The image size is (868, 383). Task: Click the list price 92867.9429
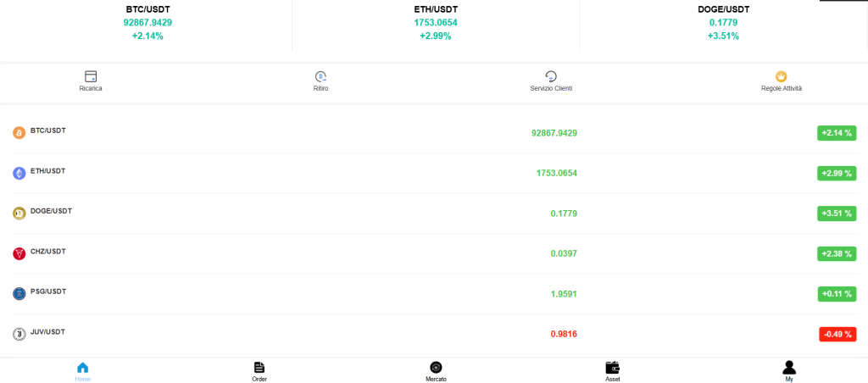point(554,133)
